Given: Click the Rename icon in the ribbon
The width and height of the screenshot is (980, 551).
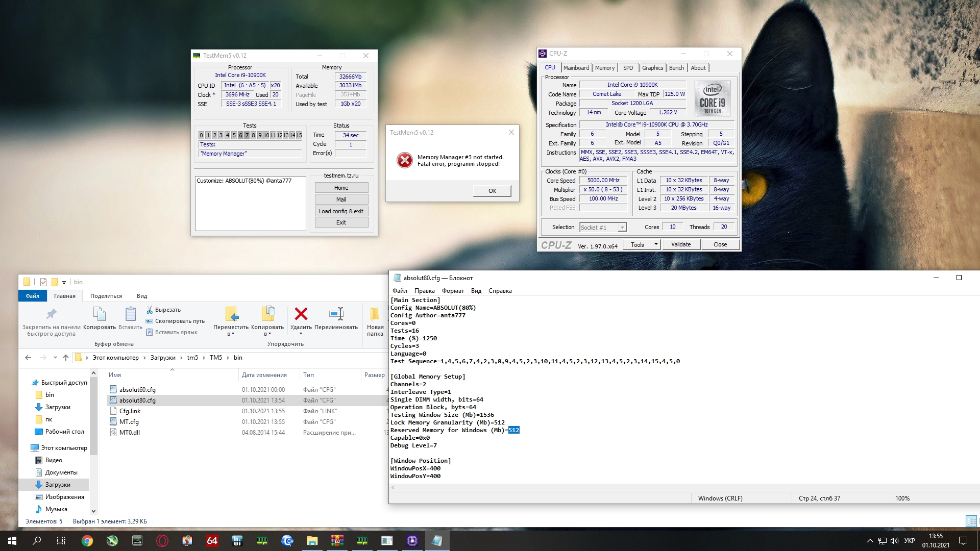Looking at the screenshot, I should point(336,314).
